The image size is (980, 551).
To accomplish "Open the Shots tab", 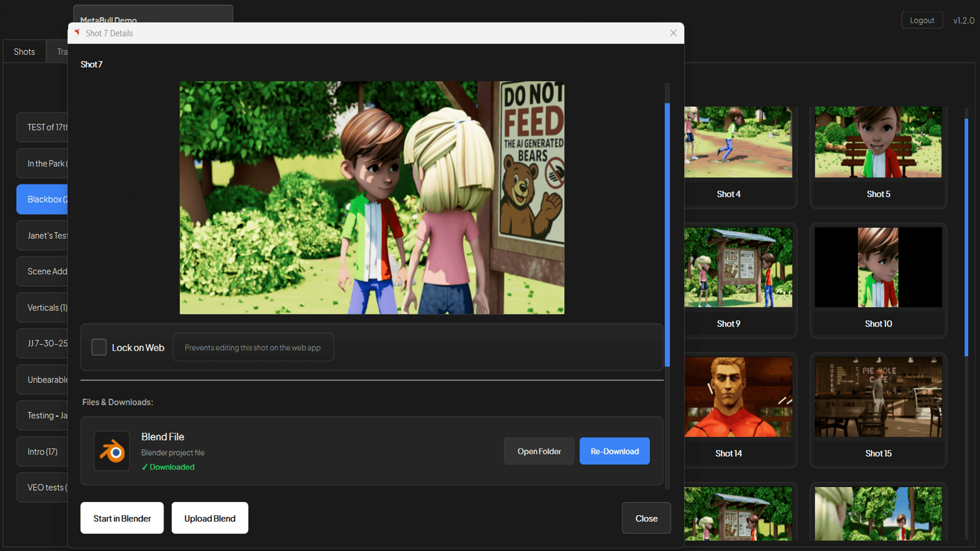I will pyautogui.click(x=24, y=52).
